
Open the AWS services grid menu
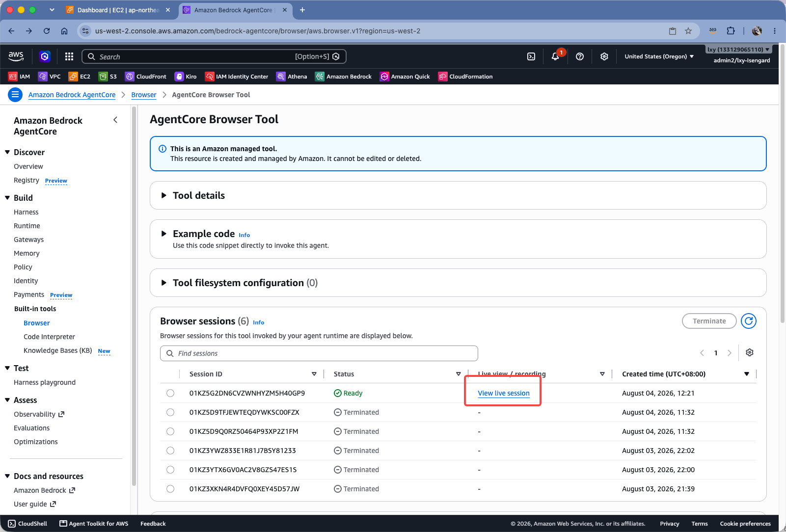(69, 56)
